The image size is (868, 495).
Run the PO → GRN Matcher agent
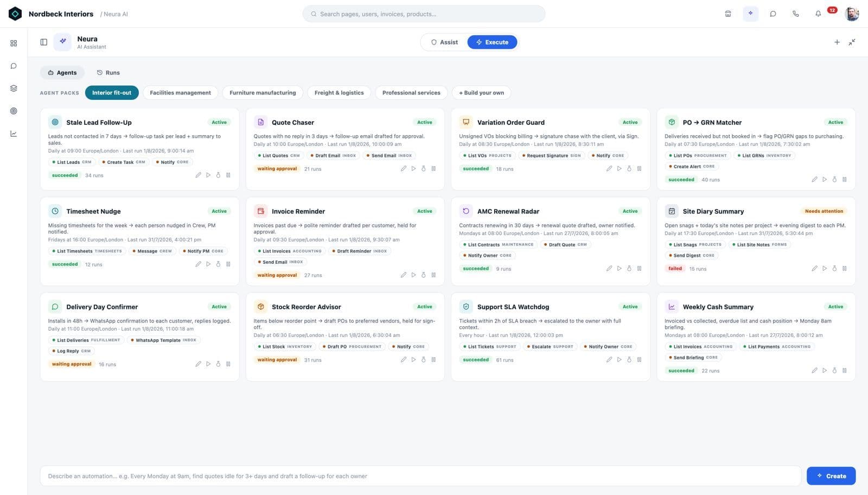coord(825,180)
